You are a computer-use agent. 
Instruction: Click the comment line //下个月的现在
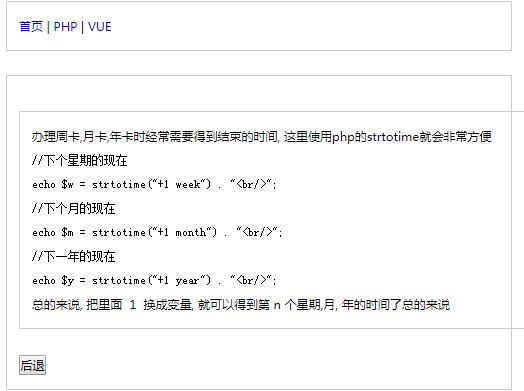(x=74, y=209)
